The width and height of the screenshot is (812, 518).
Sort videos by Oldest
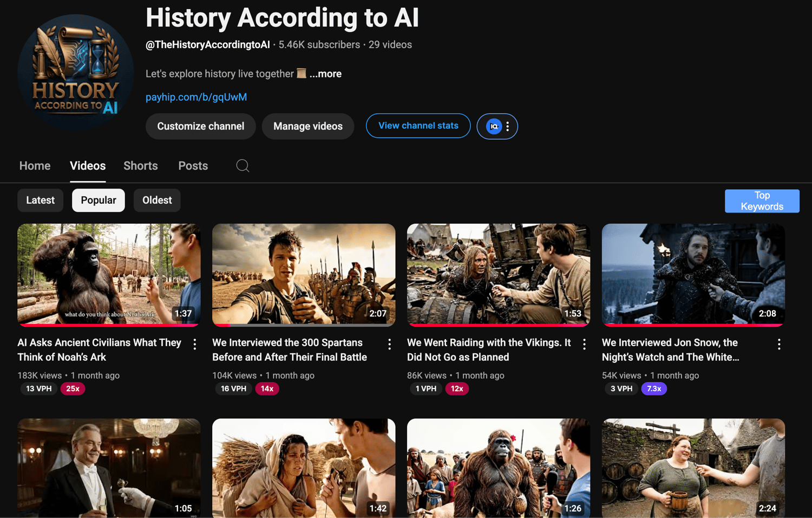click(157, 200)
